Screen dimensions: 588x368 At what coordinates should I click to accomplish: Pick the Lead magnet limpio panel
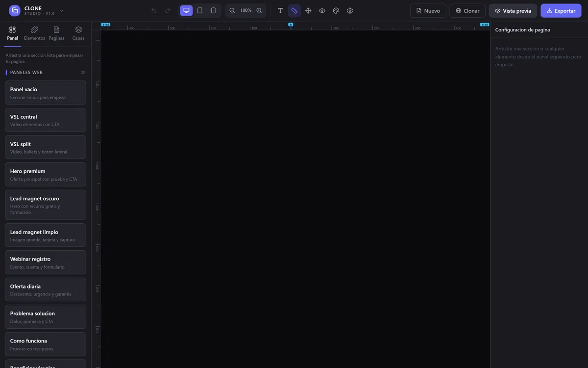pyautogui.click(x=46, y=235)
